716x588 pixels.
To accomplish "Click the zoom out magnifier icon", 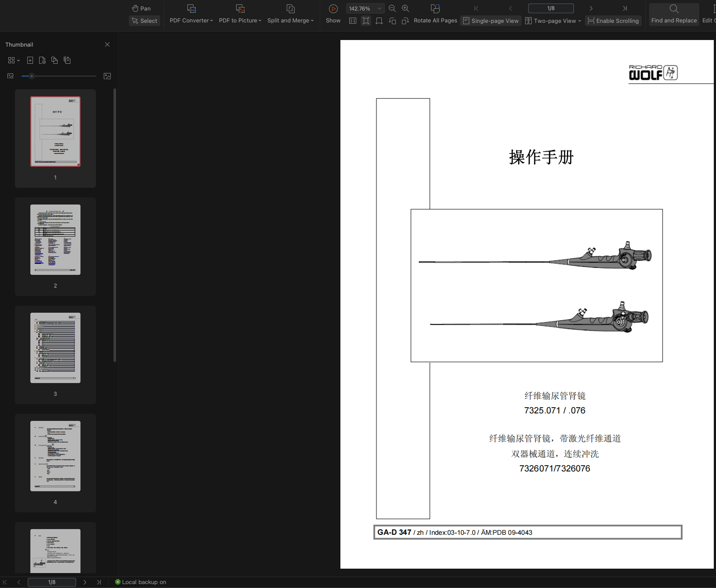I will [392, 8].
